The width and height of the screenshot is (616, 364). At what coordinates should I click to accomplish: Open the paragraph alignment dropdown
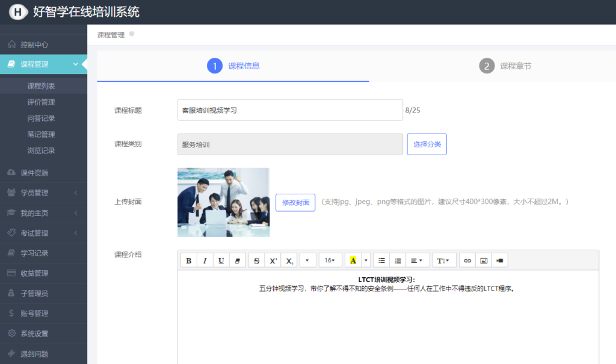417,261
